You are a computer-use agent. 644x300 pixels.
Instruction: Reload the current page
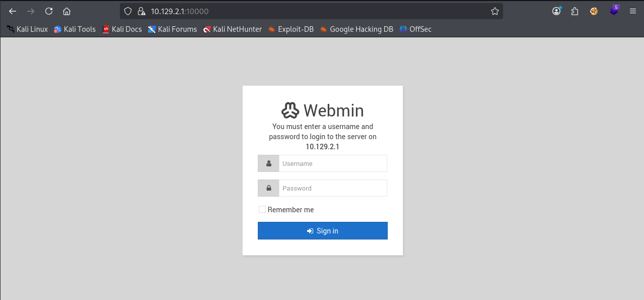(49, 11)
